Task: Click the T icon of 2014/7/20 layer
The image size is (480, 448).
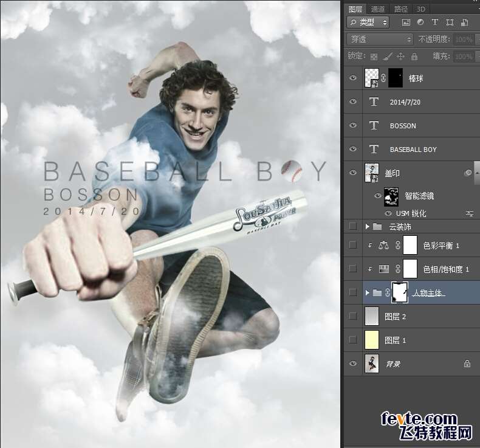Action: tap(374, 102)
